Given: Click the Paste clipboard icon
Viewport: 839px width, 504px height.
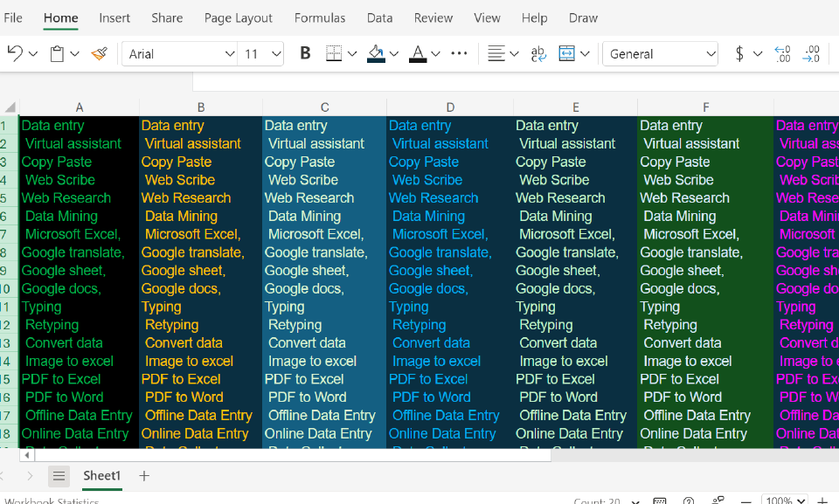Looking at the screenshot, I should pyautogui.click(x=57, y=53).
